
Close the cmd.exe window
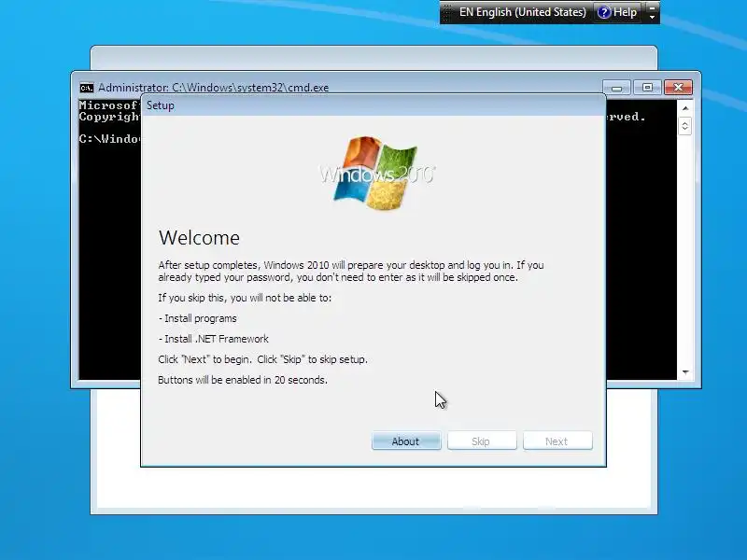click(678, 88)
